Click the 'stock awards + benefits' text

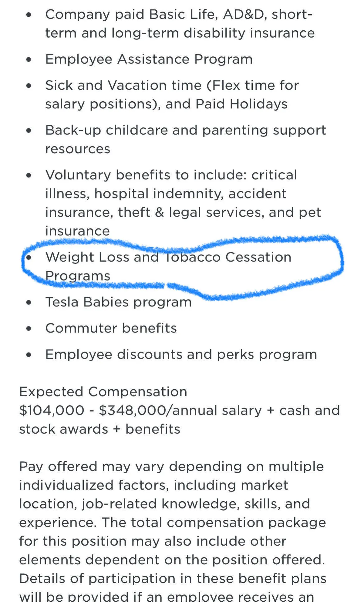click(x=99, y=429)
